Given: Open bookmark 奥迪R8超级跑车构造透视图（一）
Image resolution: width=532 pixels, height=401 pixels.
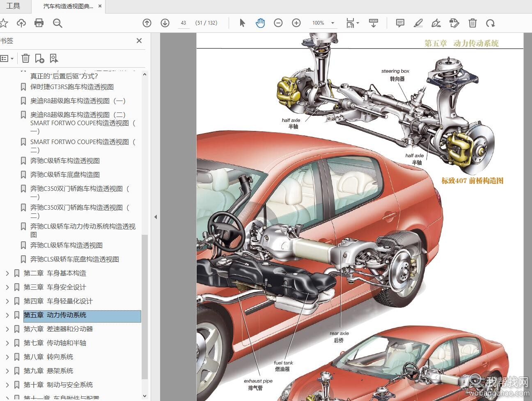Looking at the screenshot, I should [78, 101].
